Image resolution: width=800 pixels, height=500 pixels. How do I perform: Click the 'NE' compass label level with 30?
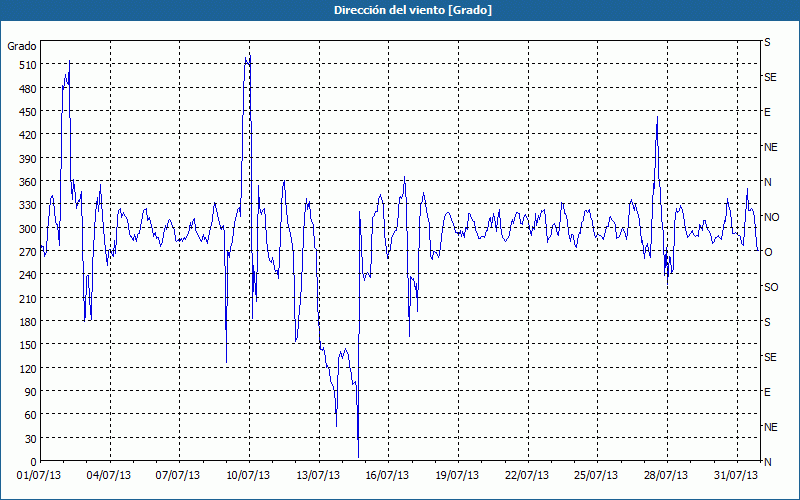click(771, 427)
